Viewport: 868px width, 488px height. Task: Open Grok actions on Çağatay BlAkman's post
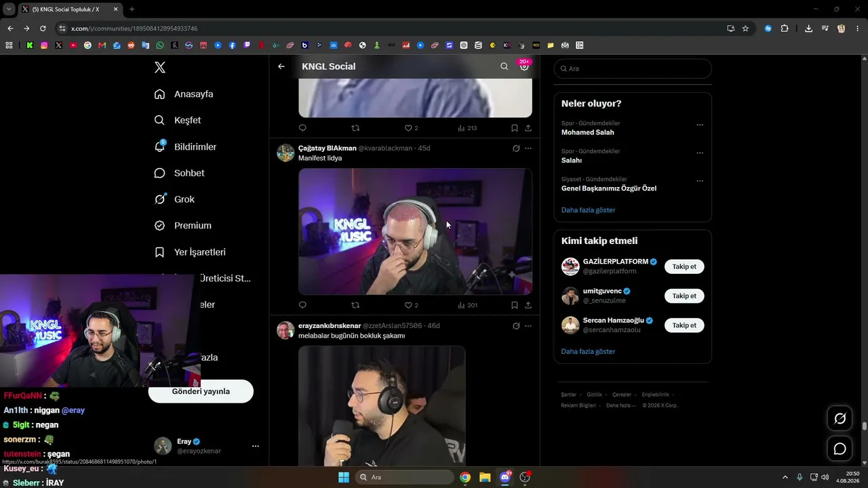516,148
